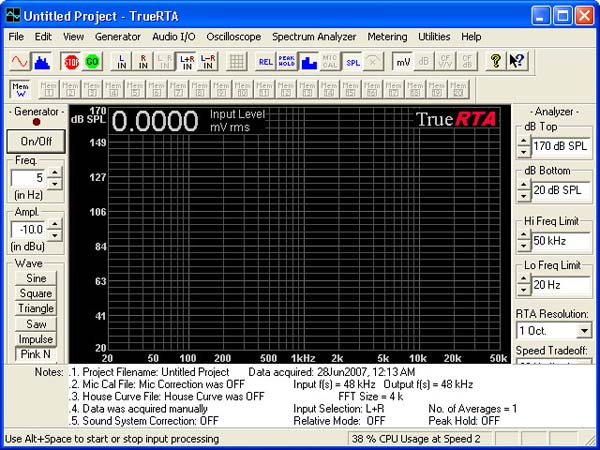This screenshot has width=600, height=450.
Task: Click the green GO button
Action: click(92, 61)
